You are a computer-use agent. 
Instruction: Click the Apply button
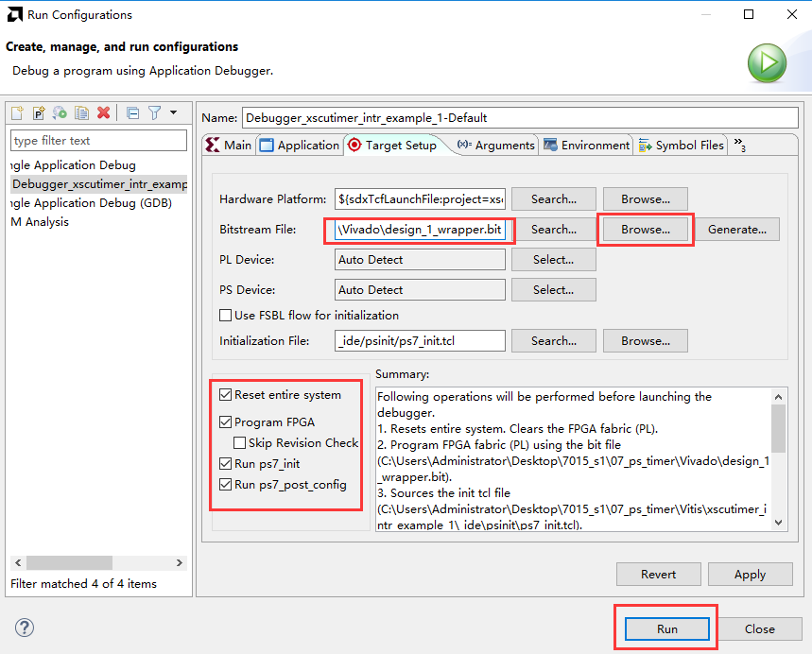(750, 575)
